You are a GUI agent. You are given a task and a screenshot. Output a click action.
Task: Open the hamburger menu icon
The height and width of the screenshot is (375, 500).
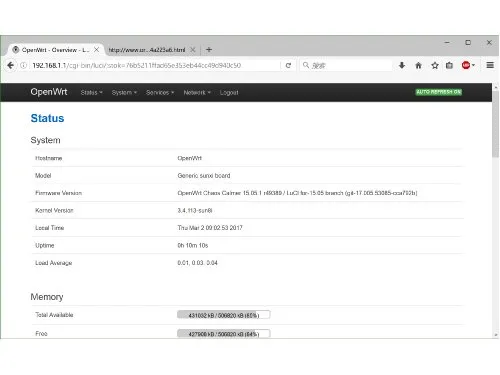click(x=490, y=65)
